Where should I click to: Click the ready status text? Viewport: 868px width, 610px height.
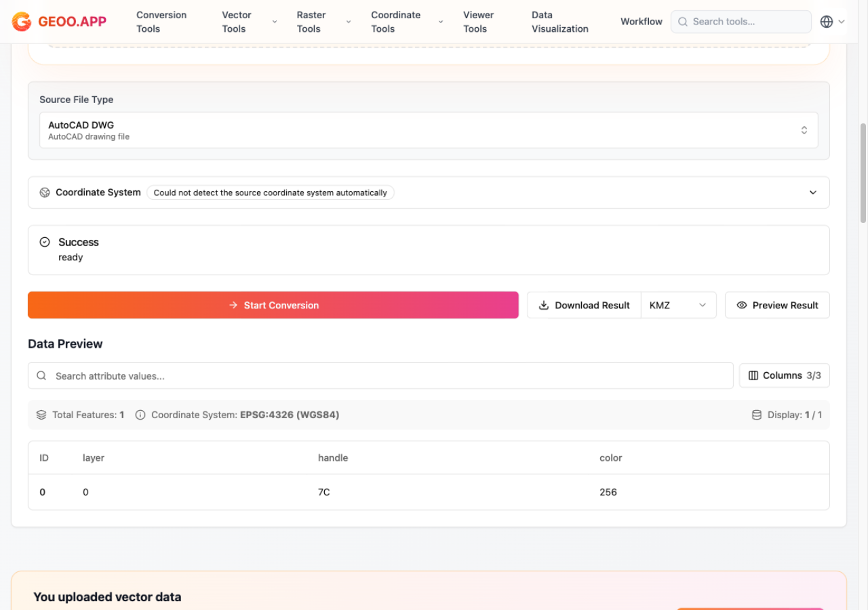(x=71, y=258)
